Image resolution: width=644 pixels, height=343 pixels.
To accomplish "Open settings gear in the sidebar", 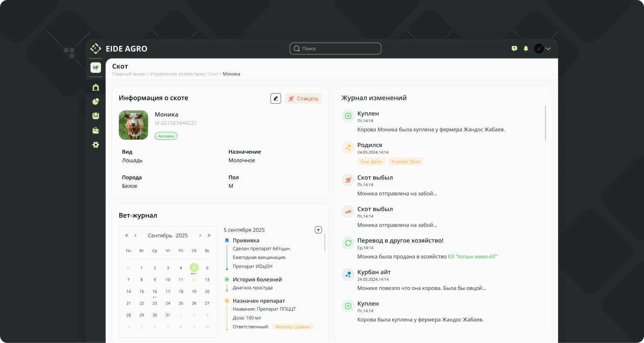I will click(x=96, y=145).
